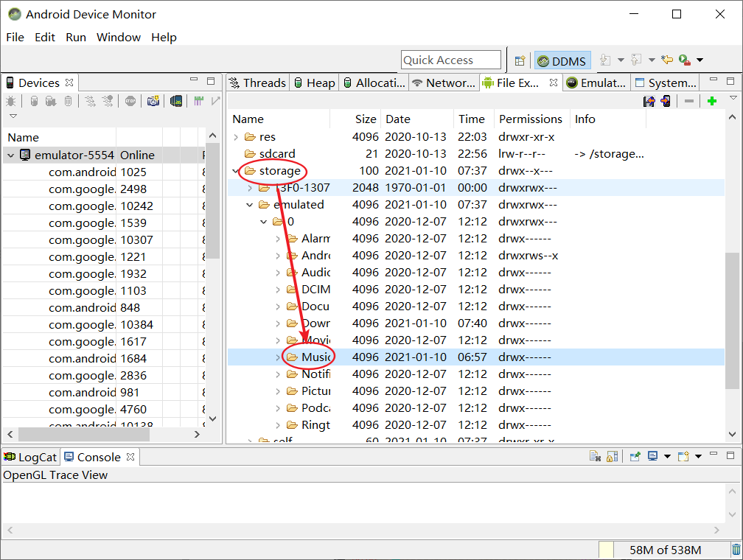Take a device screenshot with camera icon
This screenshot has width=743, height=560.
pos(153,101)
